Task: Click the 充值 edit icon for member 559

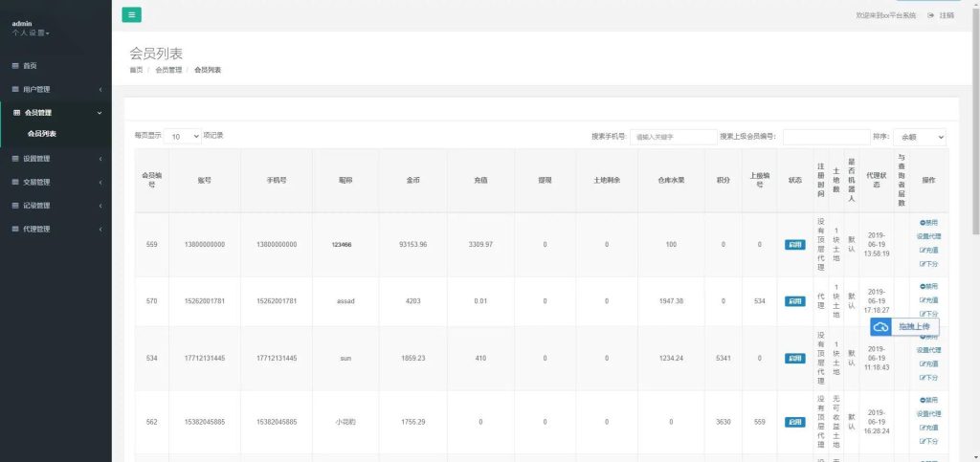Action: [923, 250]
